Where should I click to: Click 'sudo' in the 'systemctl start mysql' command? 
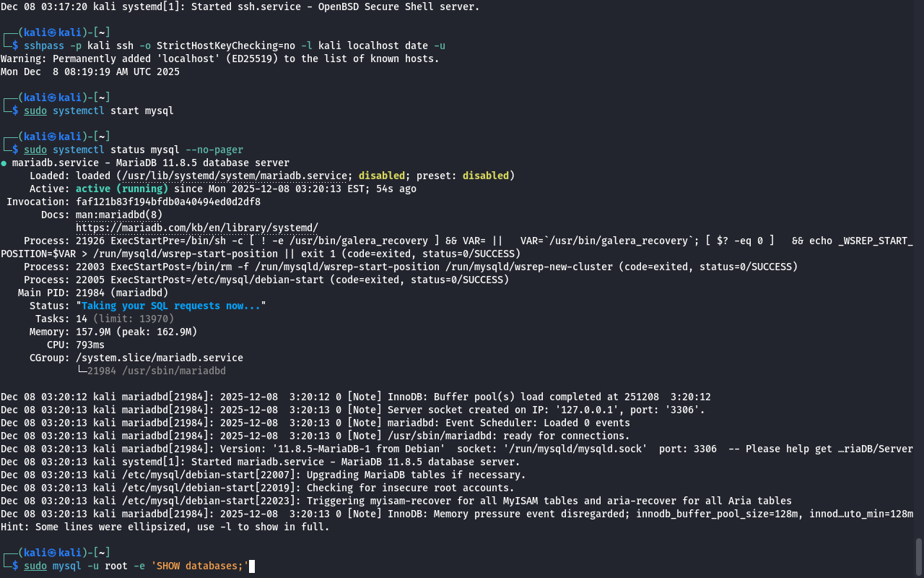click(35, 111)
